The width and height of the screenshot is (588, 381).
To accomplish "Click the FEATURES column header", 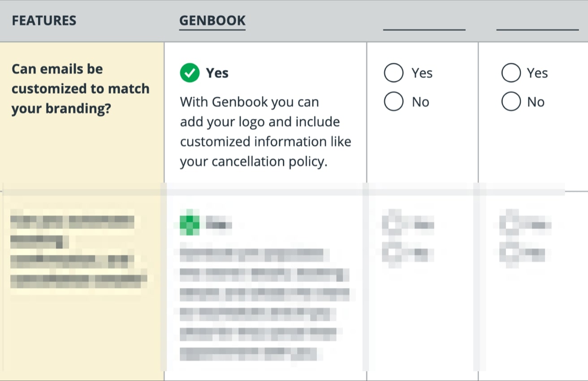I will pyautogui.click(x=44, y=21).
